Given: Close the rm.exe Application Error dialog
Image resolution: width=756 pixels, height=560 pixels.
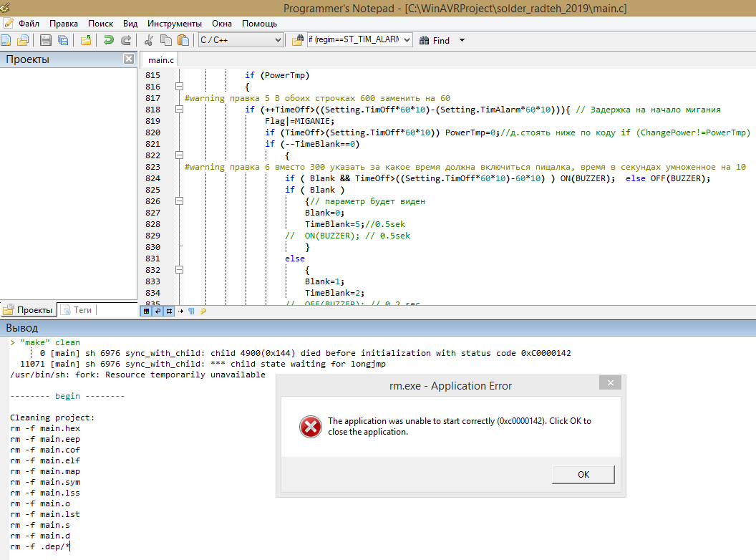Looking at the screenshot, I should 611,382.
